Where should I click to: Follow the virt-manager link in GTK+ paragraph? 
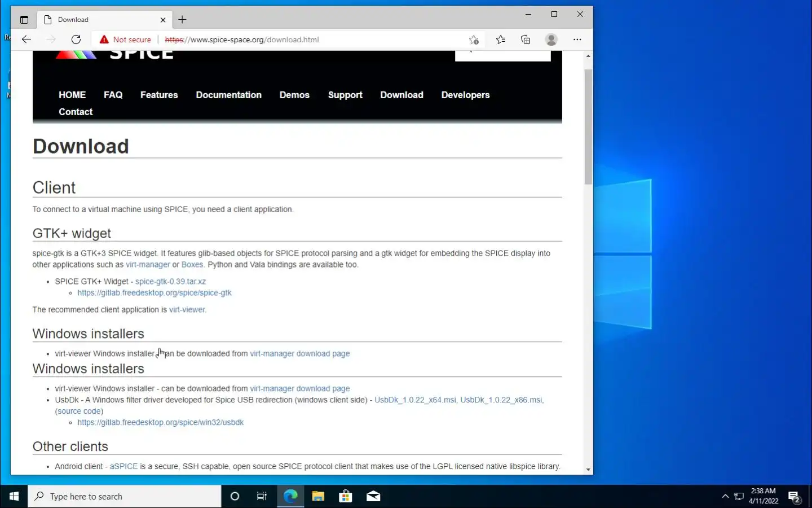point(148,265)
